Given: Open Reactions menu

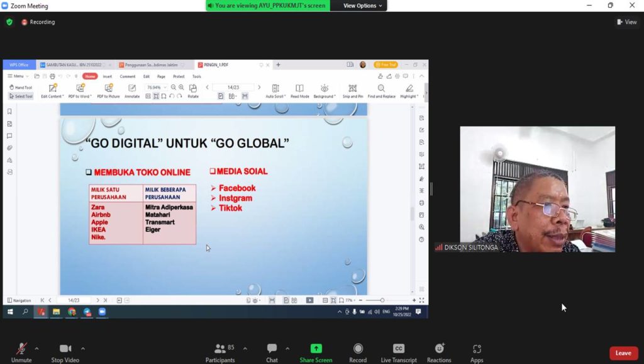Looking at the screenshot, I should (438, 353).
